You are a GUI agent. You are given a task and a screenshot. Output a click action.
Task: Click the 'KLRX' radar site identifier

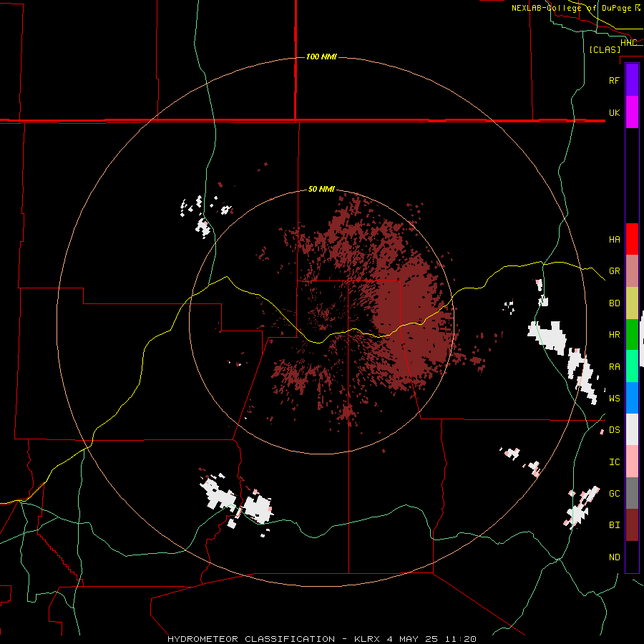point(368,639)
